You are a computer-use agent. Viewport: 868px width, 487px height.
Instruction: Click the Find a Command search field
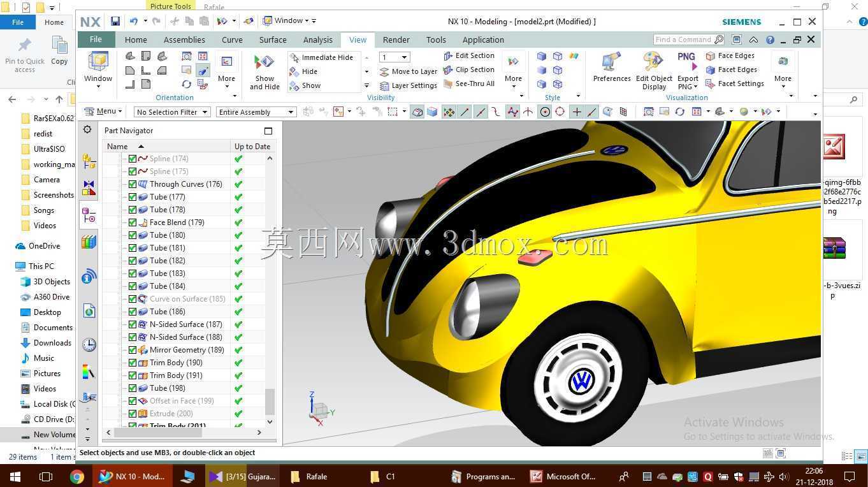(689, 40)
